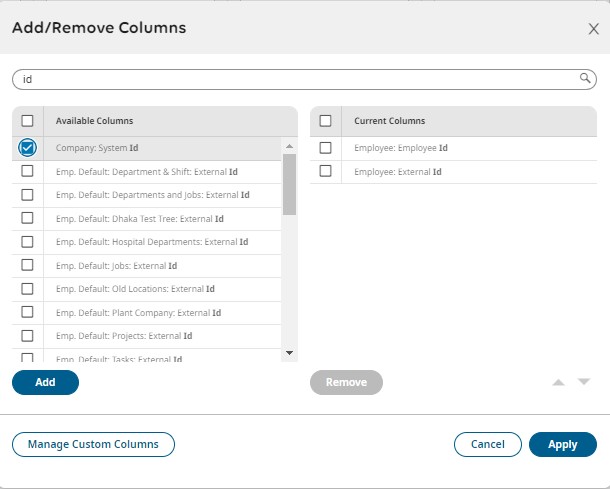Screen dimensions: 610x489
Task: Open Manage Custom Columns
Action: (x=93, y=444)
